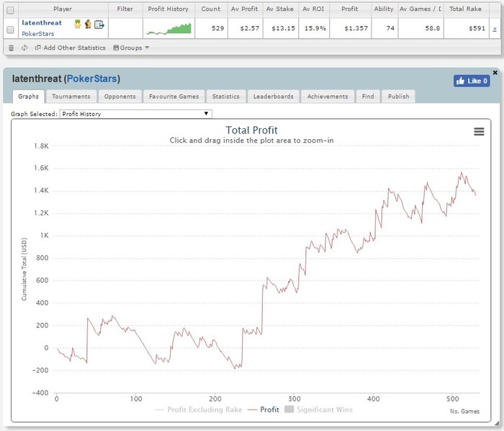504x431 pixels.
Task: Sort by Player column header
Action: pyautogui.click(x=63, y=9)
